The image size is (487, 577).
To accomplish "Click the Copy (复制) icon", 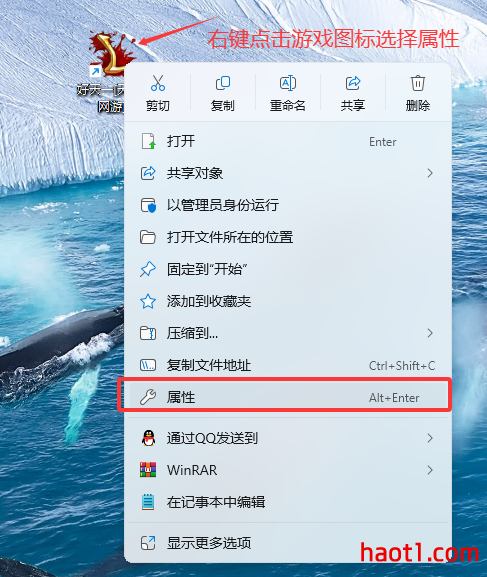I will pos(223,83).
